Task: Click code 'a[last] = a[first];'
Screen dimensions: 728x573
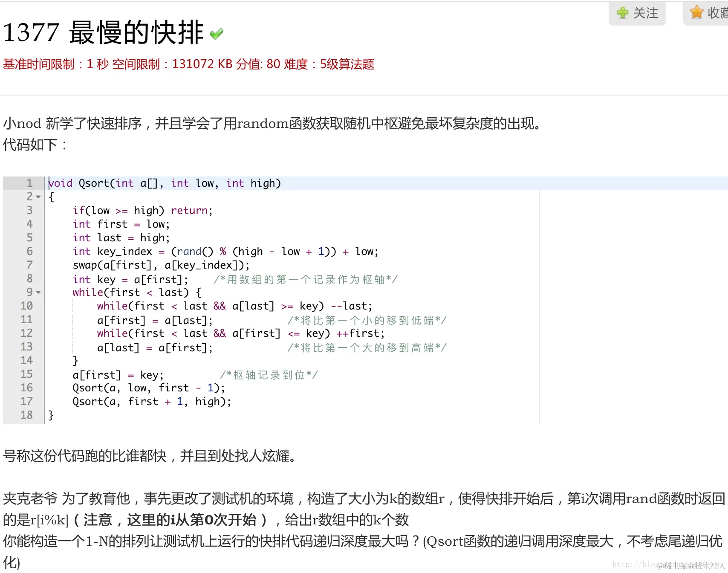Action: click(155, 348)
